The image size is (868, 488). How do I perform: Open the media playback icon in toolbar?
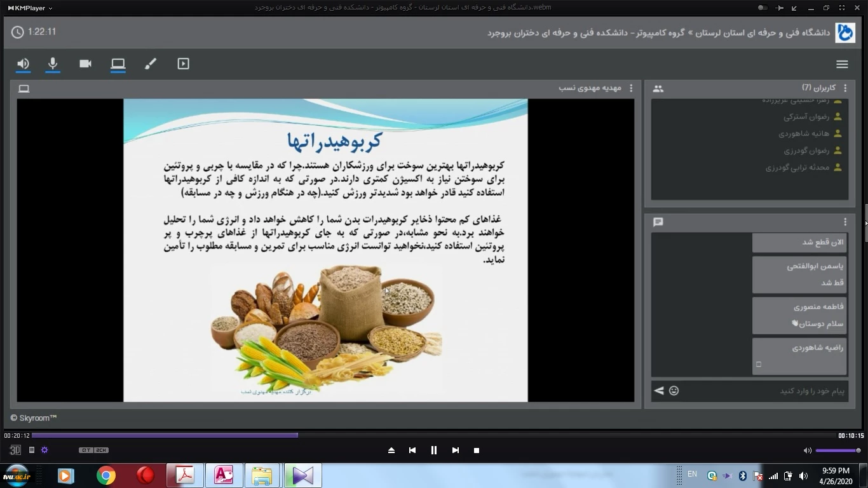(x=183, y=64)
